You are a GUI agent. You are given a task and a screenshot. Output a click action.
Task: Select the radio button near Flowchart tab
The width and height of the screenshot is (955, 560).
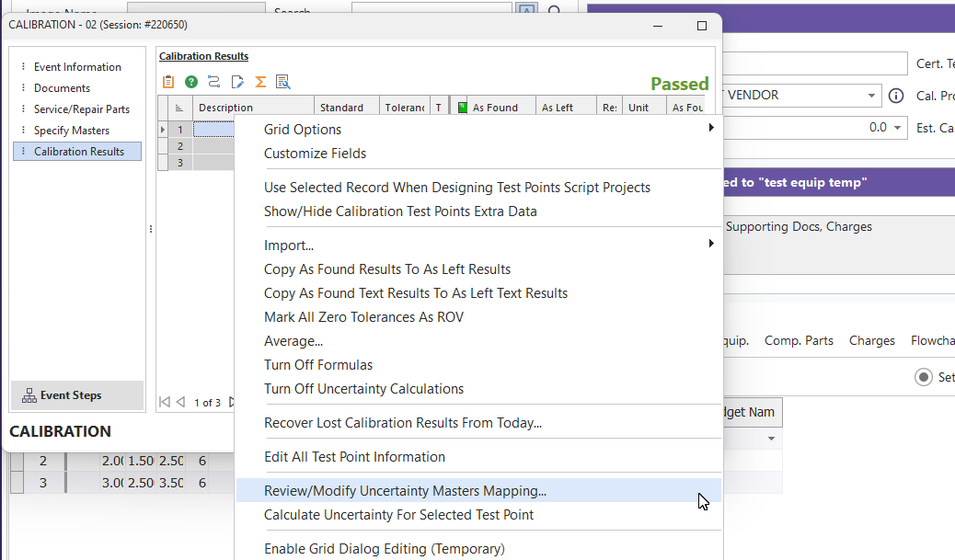(923, 377)
